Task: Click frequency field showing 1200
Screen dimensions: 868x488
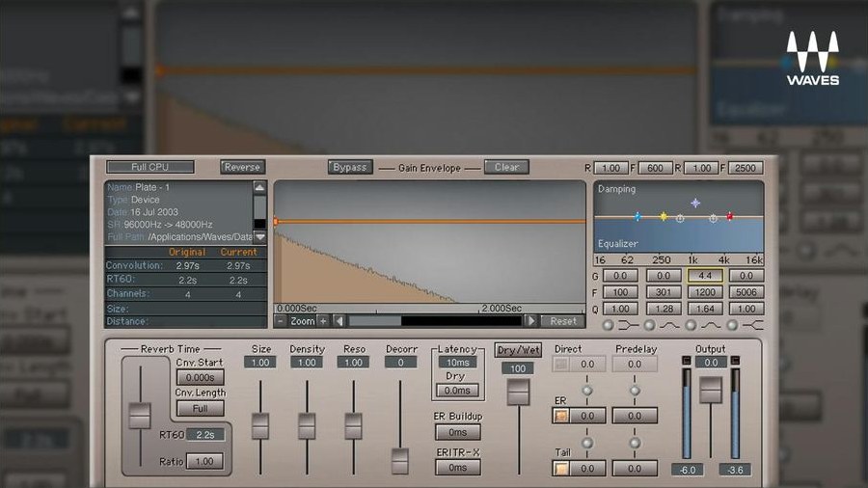Action: [x=705, y=292]
